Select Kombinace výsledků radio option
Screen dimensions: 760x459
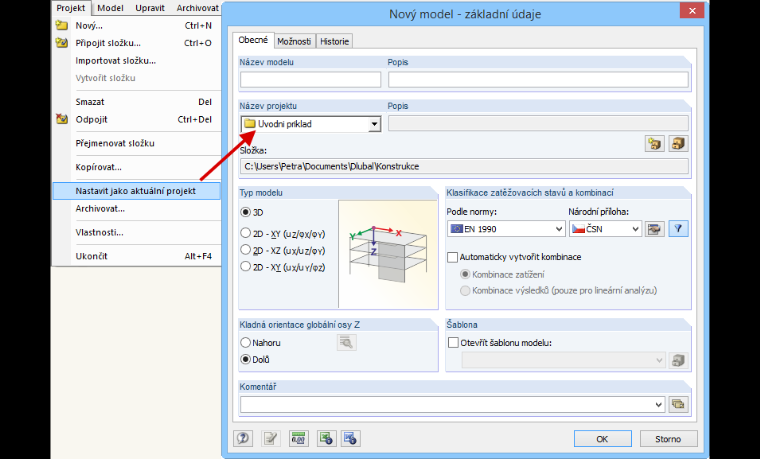(x=465, y=290)
